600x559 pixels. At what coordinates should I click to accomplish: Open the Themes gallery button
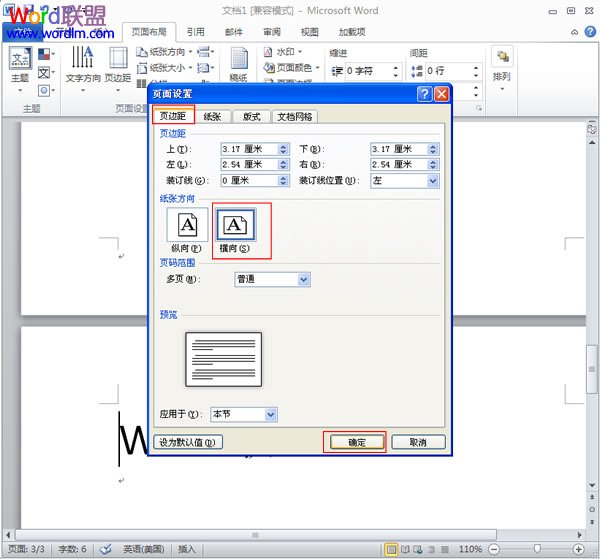(20, 69)
